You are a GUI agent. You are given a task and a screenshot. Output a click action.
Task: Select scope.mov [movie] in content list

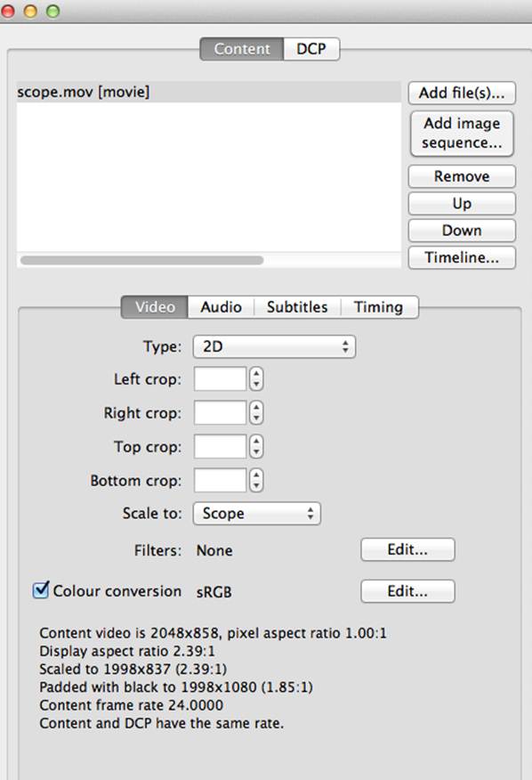[x=209, y=92]
